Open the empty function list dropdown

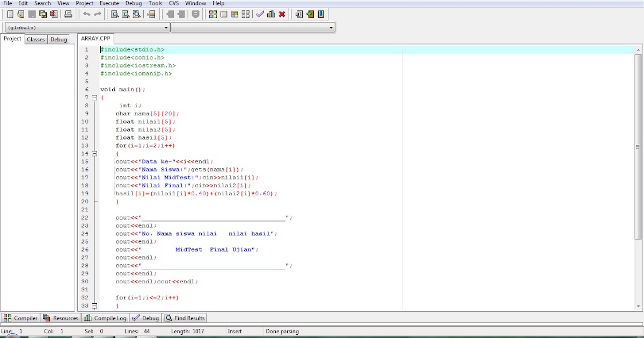point(253,27)
